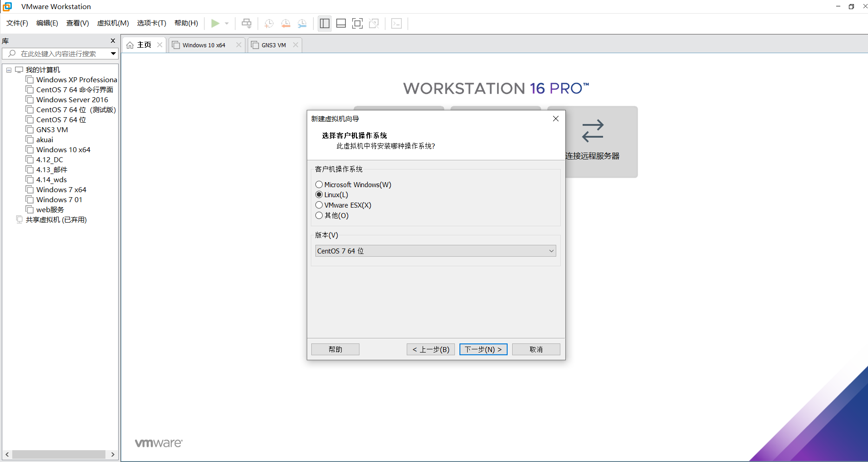Select 4.12_DC VM in library
This screenshot has width=868, height=462.
45,160
